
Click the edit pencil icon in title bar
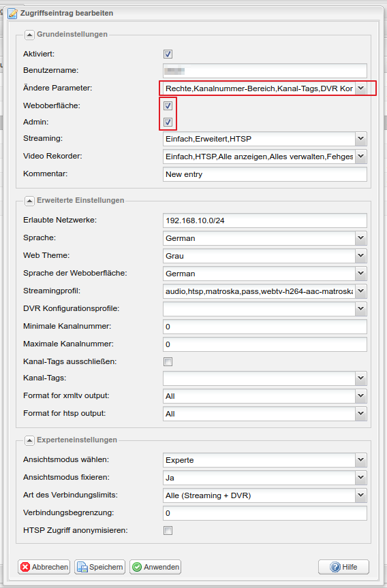pos(13,14)
